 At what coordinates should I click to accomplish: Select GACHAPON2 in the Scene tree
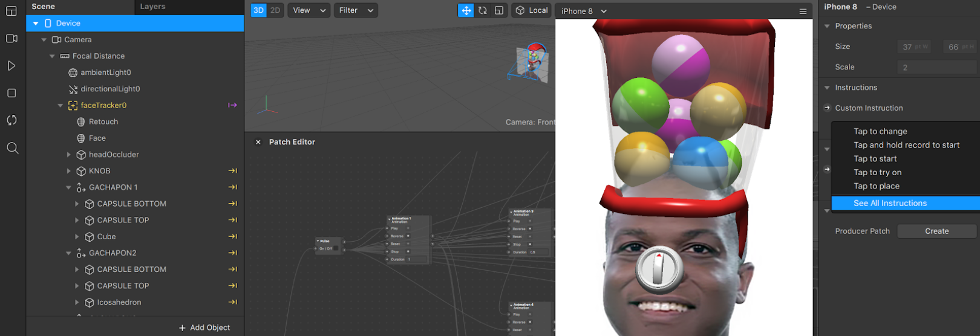point(113,253)
